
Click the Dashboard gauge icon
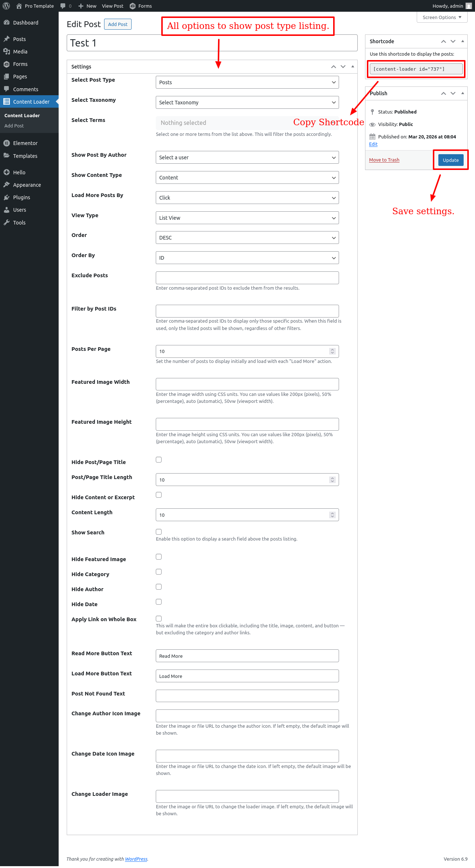(7, 22)
